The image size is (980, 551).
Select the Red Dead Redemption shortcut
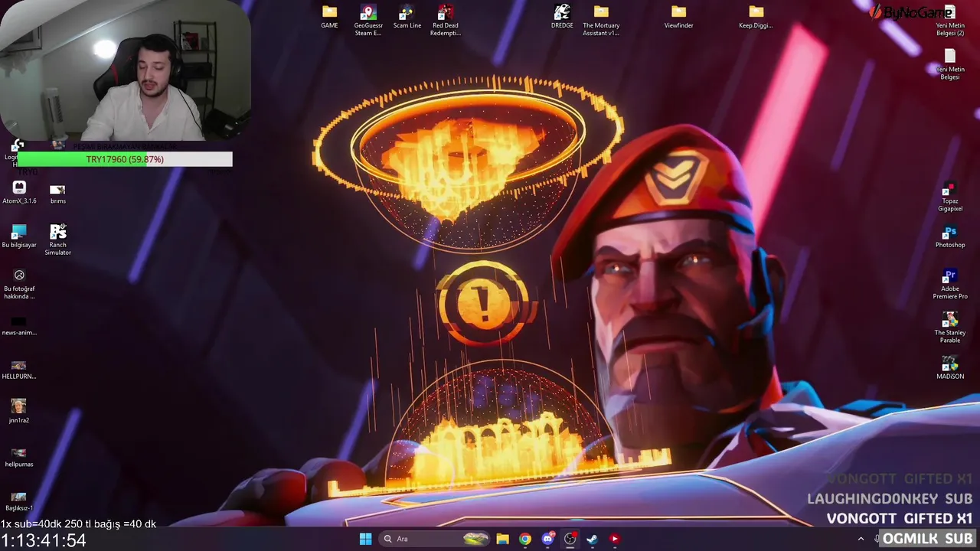(x=445, y=20)
